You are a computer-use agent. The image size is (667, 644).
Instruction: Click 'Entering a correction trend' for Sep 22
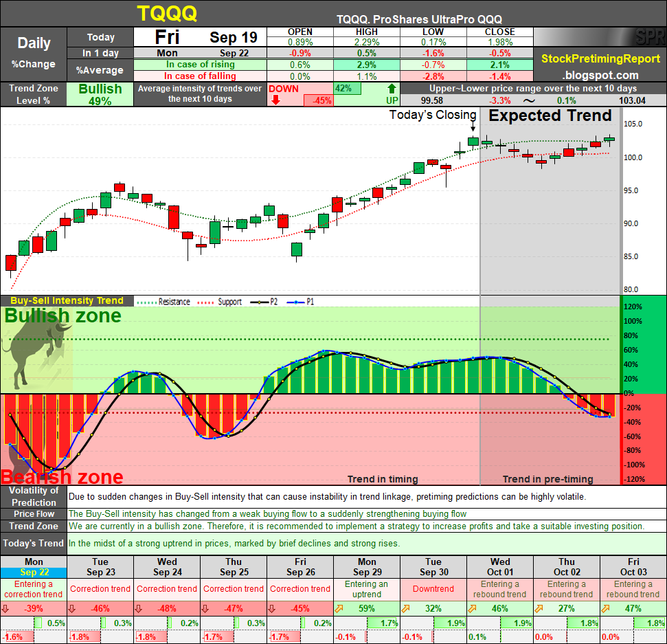[34, 589]
